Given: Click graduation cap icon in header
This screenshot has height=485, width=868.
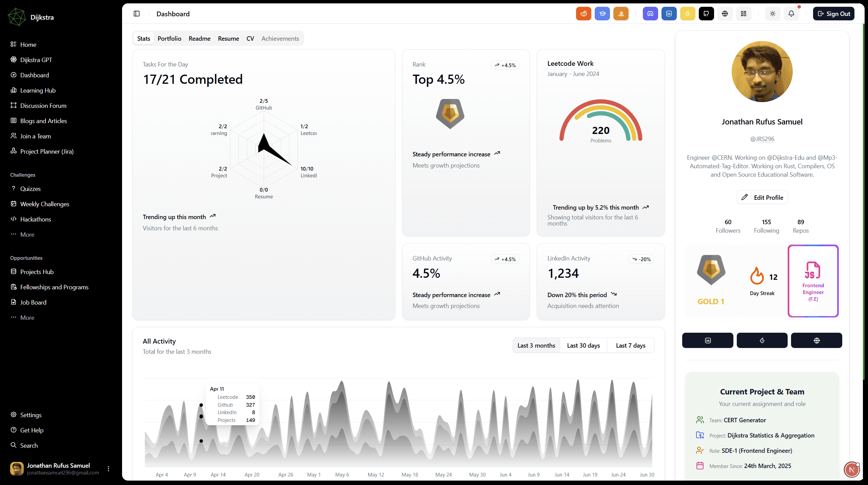Looking at the screenshot, I should click(602, 14).
